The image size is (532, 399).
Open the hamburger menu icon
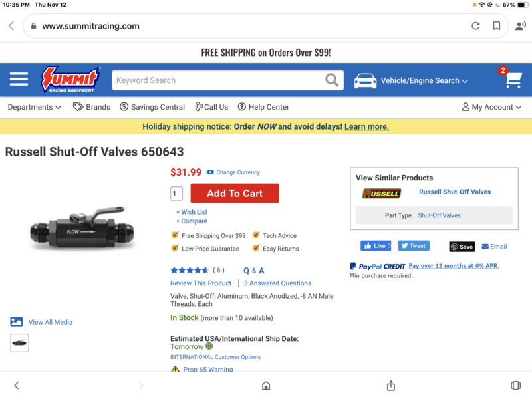pos(19,80)
